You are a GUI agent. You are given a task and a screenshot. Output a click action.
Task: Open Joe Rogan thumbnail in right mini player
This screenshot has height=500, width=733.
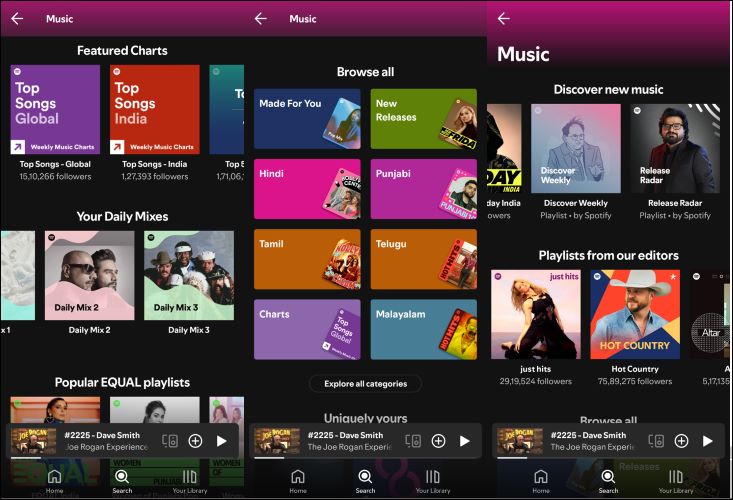pyautogui.click(x=520, y=441)
